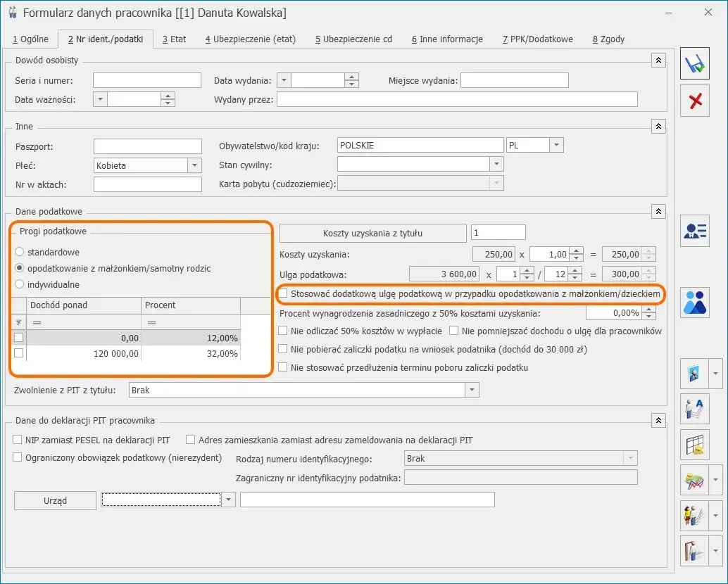Collapse the 'Dowód osobisty' section

click(x=658, y=61)
